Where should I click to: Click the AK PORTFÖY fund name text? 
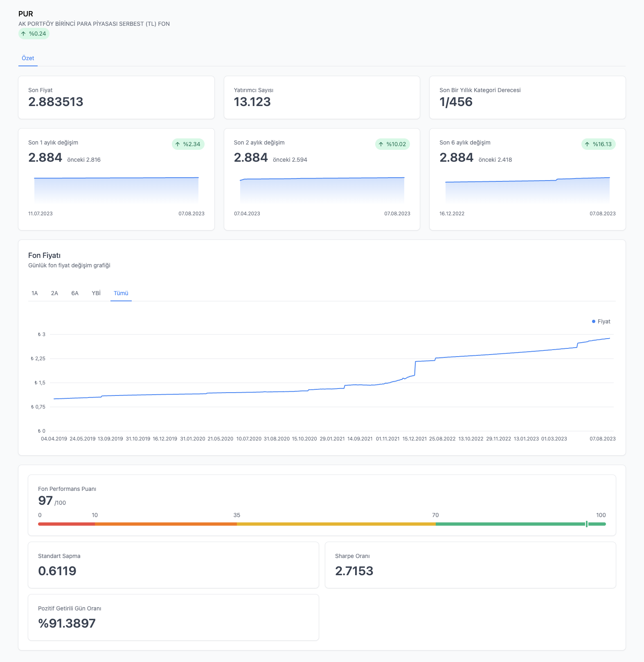pyautogui.click(x=94, y=24)
